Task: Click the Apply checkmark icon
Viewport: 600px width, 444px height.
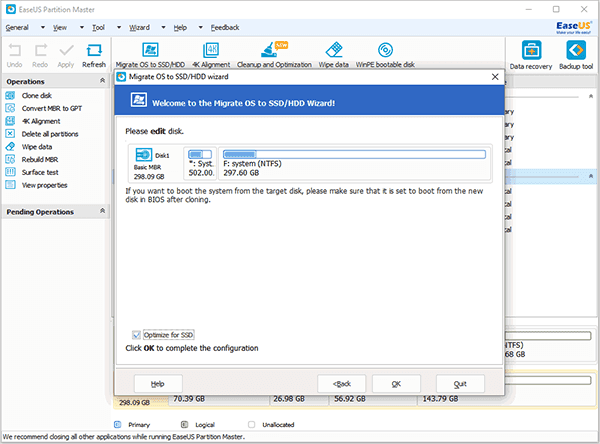Action: [66, 51]
